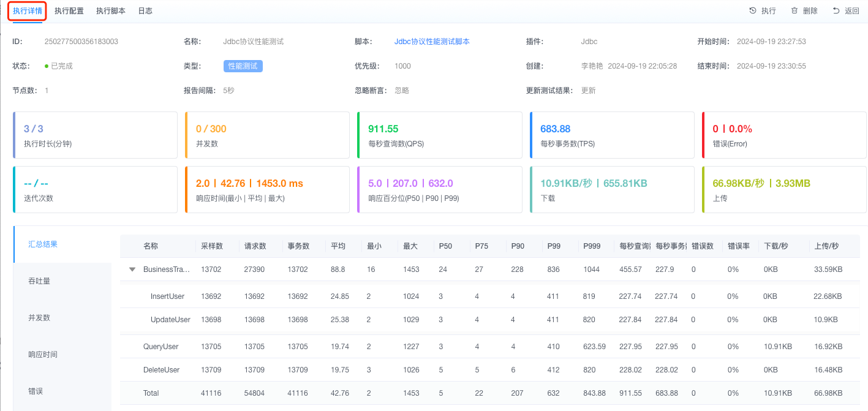The height and width of the screenshot is (411, 868).
Task: Click the 54804 total requests cell
Action: click(254, 393)
